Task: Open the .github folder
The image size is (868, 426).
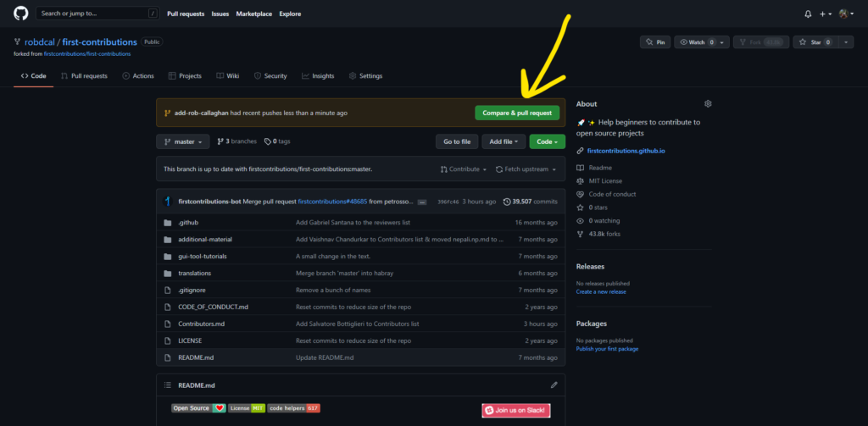Action: pyautogui.click(x=188, y=223)
